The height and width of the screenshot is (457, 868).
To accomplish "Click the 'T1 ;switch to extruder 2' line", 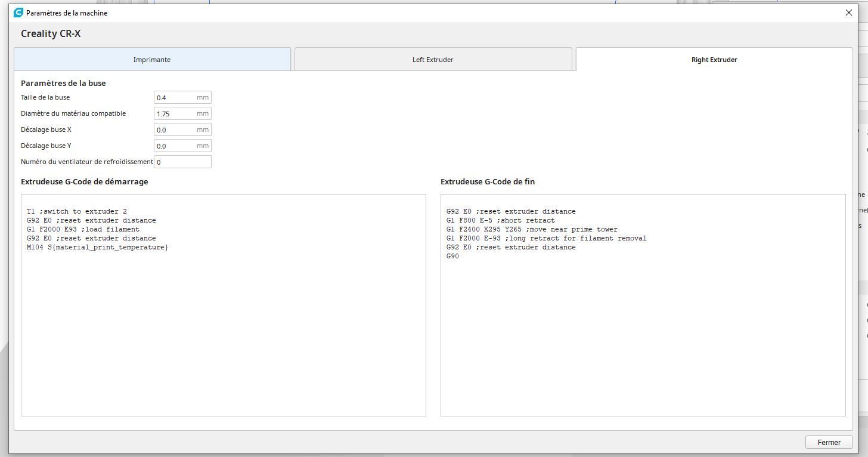I will (x=77, y=211).
